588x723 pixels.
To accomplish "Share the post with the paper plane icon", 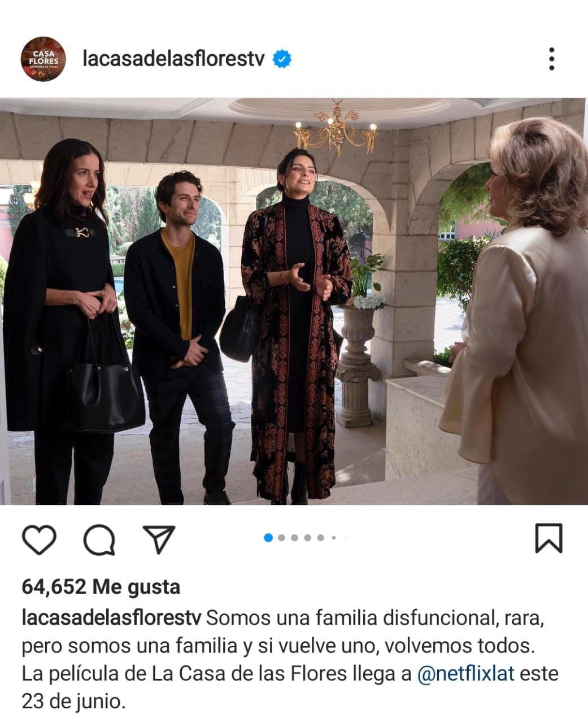I will point(159,539).
